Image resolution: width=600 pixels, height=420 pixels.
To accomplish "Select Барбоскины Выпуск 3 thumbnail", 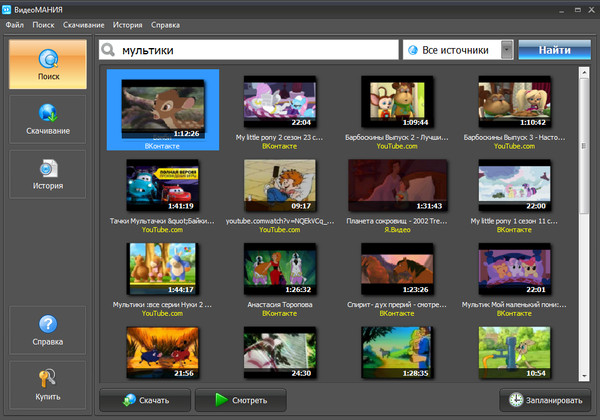I will (514, 101).
